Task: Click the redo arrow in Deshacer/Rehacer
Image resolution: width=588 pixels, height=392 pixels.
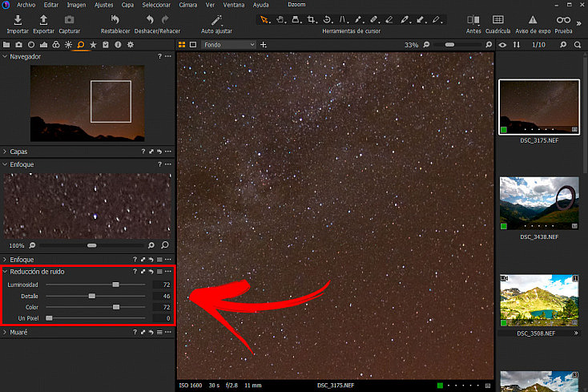Action: coord(165,19)
